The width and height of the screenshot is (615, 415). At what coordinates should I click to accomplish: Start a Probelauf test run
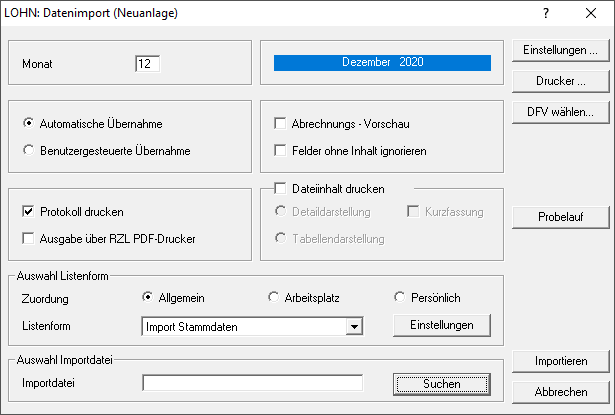[559, 216]
